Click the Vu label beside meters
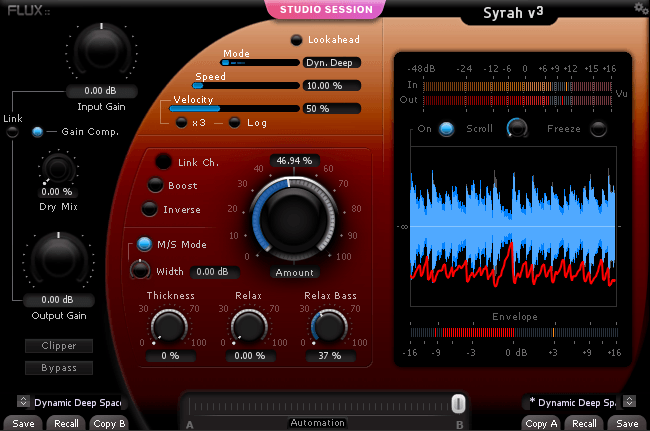This screenshot has width=650, height=431. (x=621, y=94)
